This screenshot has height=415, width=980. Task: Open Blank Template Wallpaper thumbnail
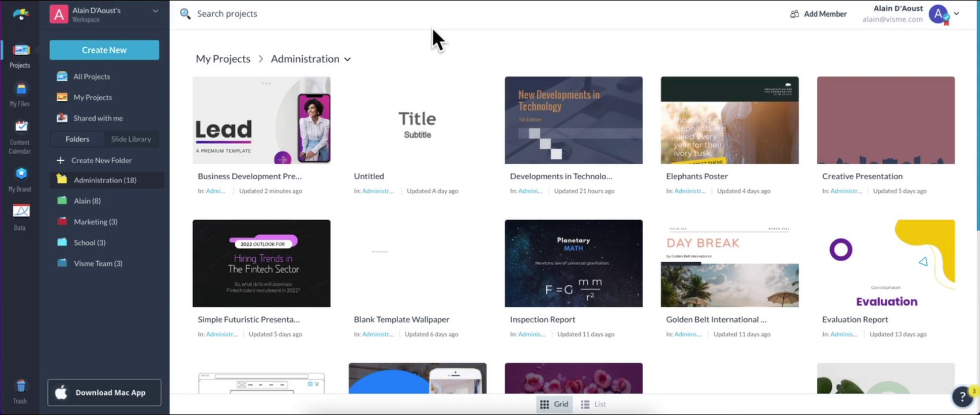pyautogui.click(x=418, y=263)
